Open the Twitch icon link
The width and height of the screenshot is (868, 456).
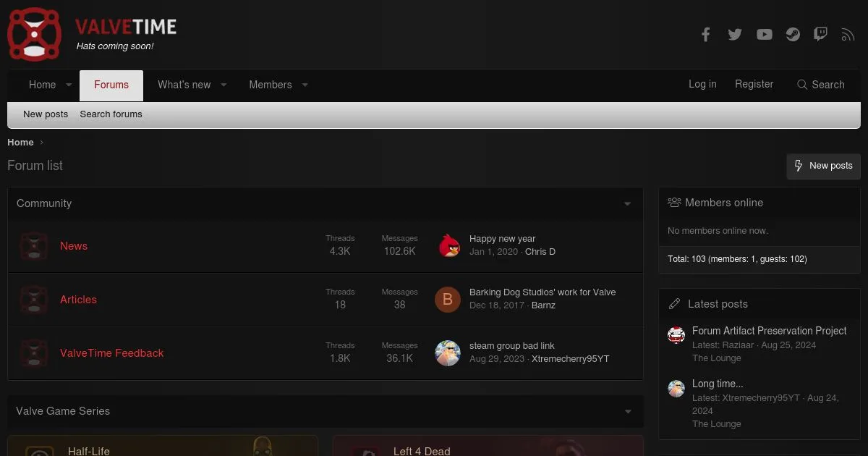click(820, 34)
